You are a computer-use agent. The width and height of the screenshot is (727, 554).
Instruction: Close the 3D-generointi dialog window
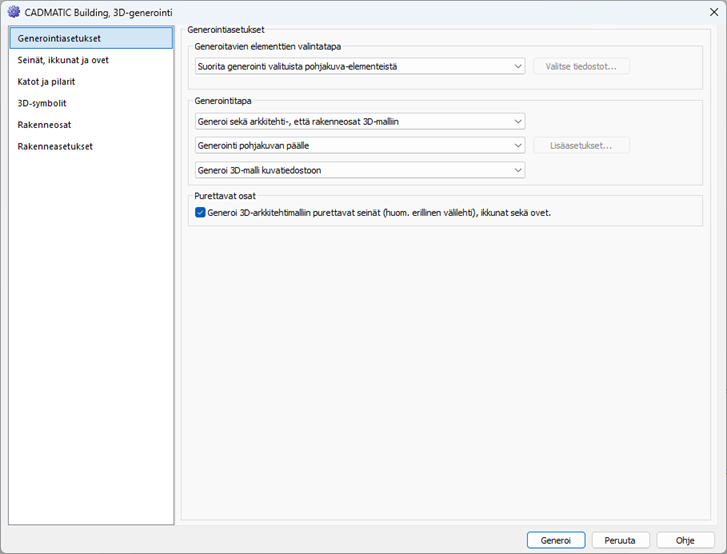pos(704,12)
